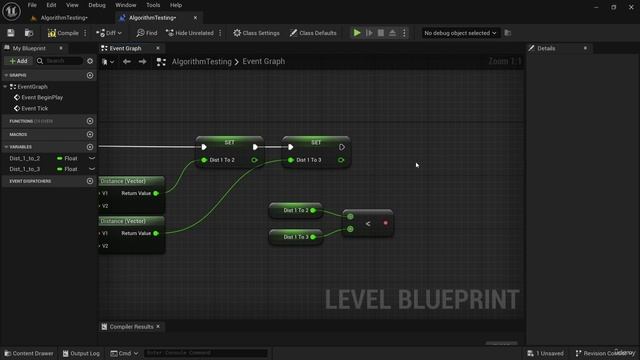The image size is (640, 360).
Task: Close the Compiler Results tab
Action: pos(158,327)
